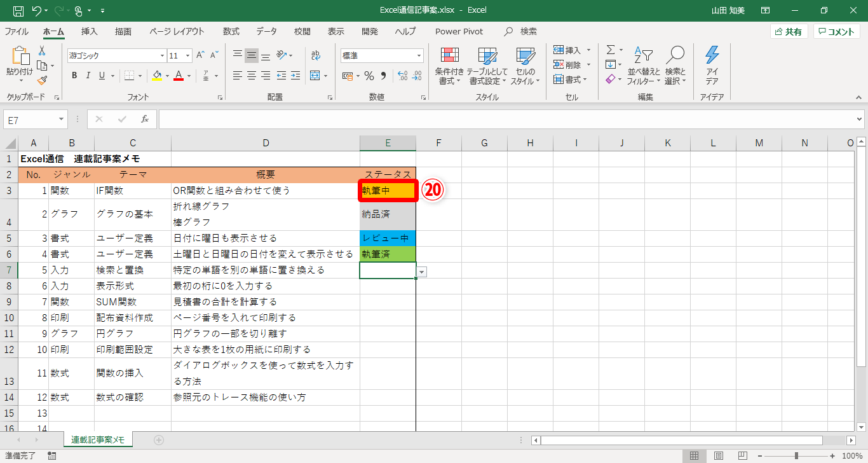The width and height of the screenshot is (868, 463).
Task: Apply percent style
Action: click(369, 76)
